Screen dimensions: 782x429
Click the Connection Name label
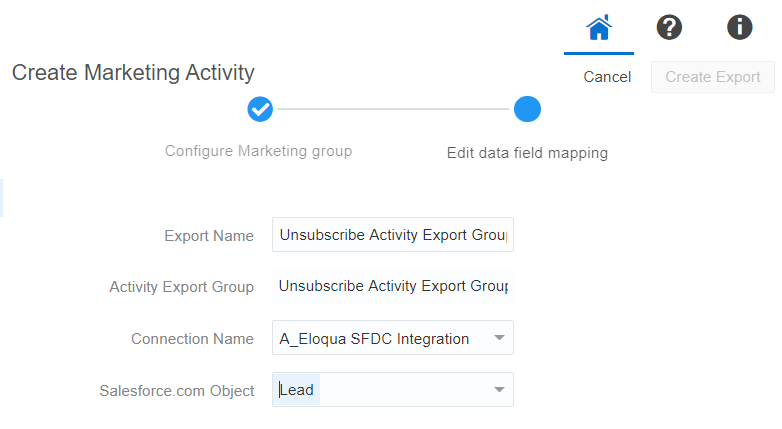pos(192,339)
